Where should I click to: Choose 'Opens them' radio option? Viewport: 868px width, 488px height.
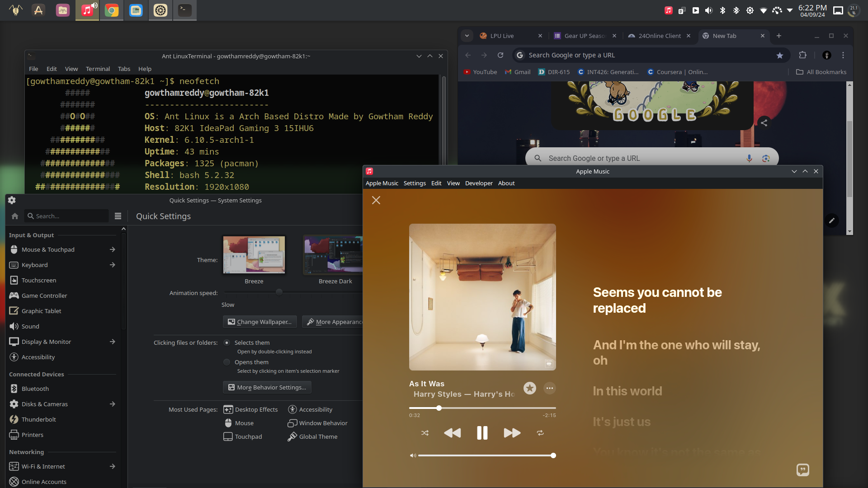[x=227, y=362]
